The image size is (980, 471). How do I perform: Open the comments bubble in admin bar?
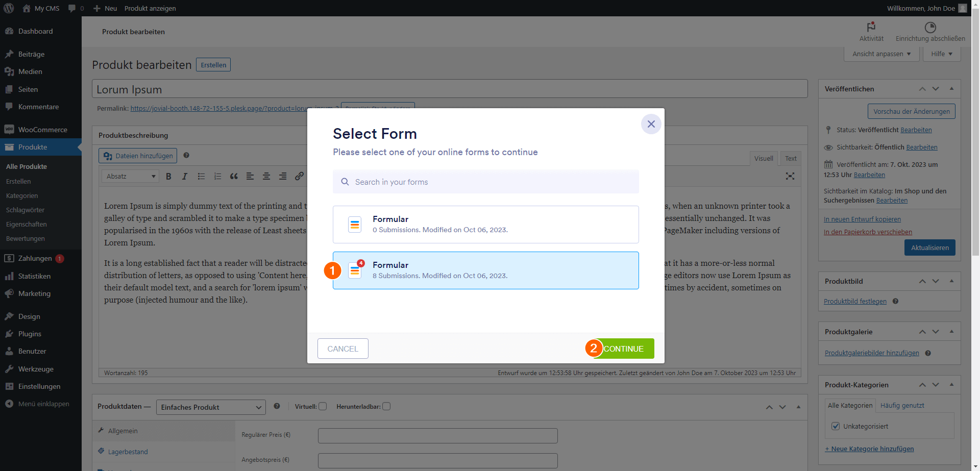76,8
